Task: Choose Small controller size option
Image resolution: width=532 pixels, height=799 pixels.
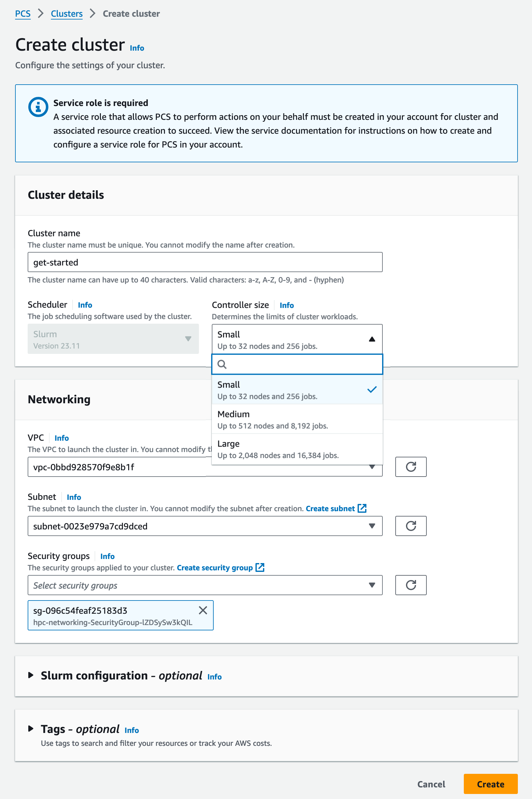Action: coord(297,389)
